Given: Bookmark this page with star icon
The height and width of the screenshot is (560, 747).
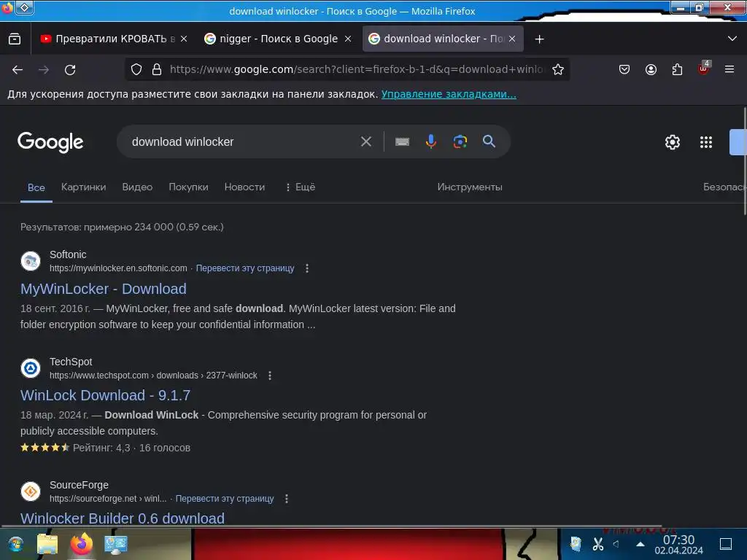Looking at the screenshot, I should click(558, 69).
